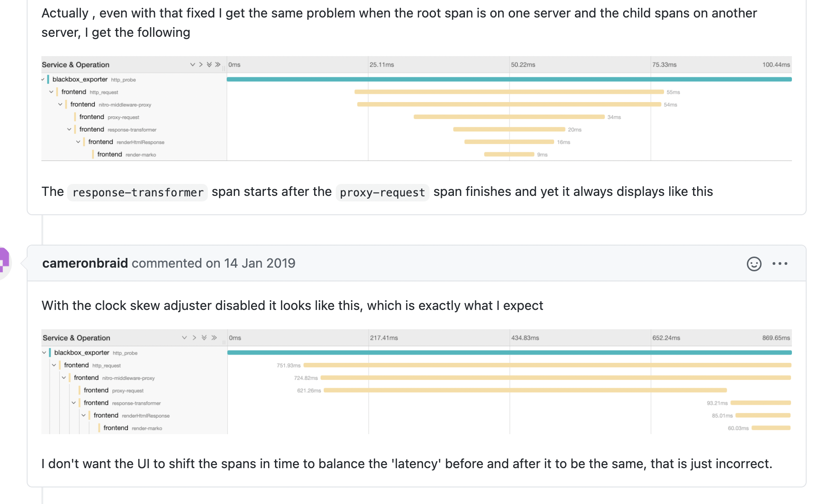Click the expand-all icon in second trace header
Screen dimensions: 814x504
[204, 338]
